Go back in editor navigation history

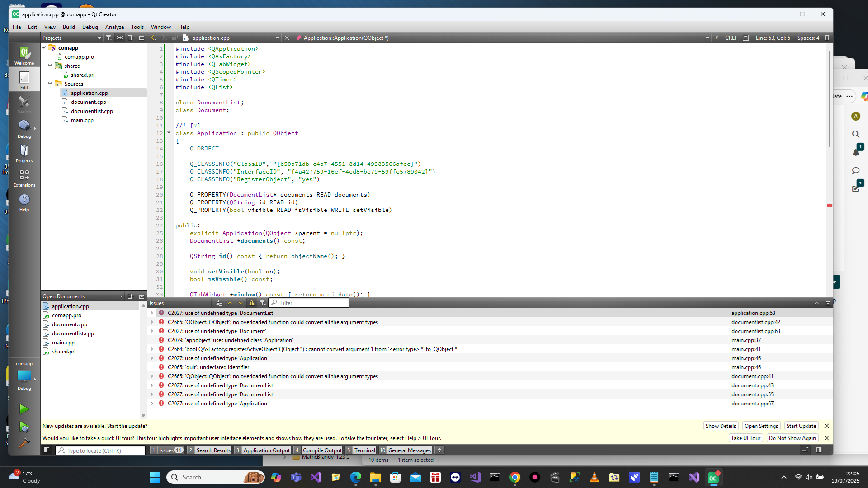click(154, 38)
